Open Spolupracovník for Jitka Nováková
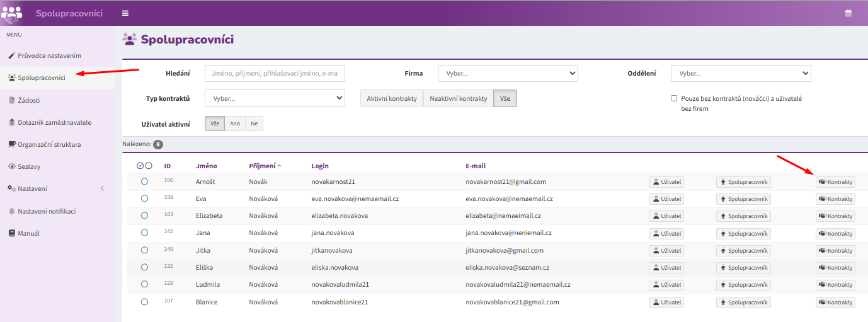The image size is (868, 322). 743,251
